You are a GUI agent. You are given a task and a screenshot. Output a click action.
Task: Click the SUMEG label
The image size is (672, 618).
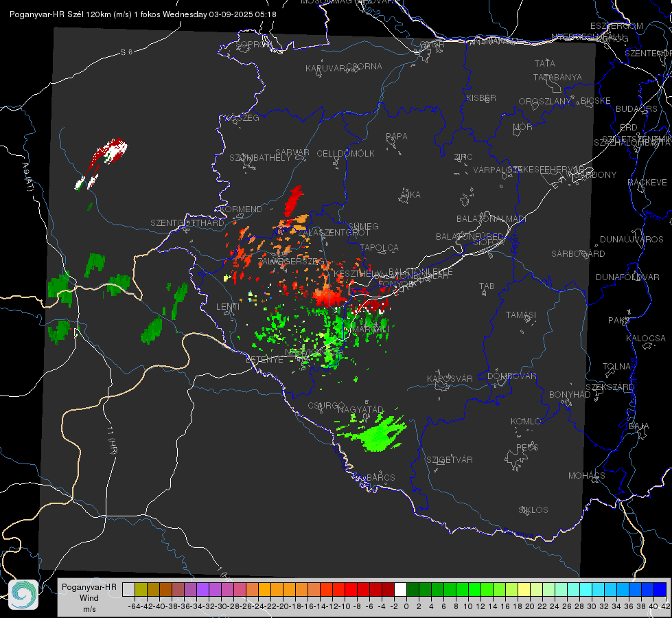coord(363,227)
